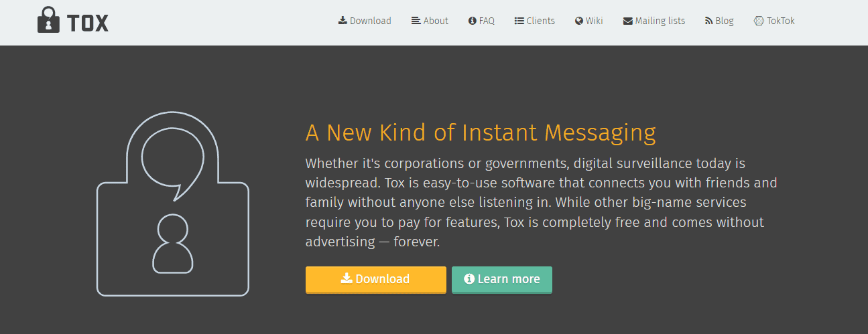868x334 pixels.
Task: Visit the Wiki link
Action: (589, 21)
